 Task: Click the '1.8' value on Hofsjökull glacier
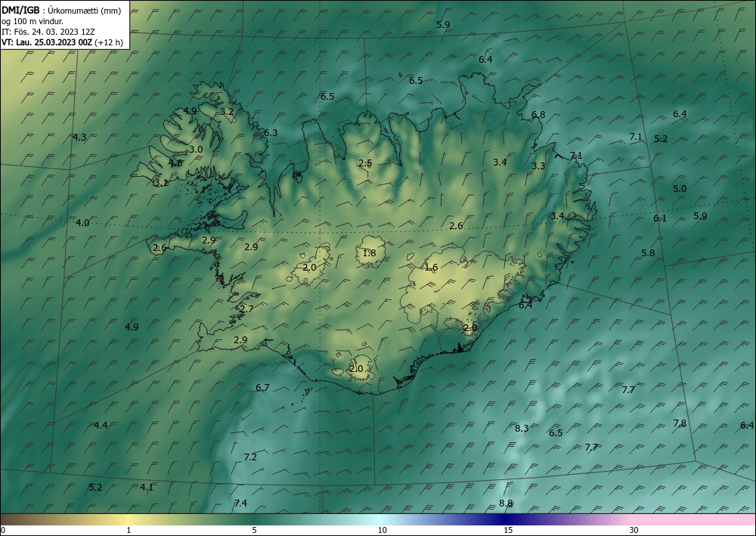tap(370, 253)
